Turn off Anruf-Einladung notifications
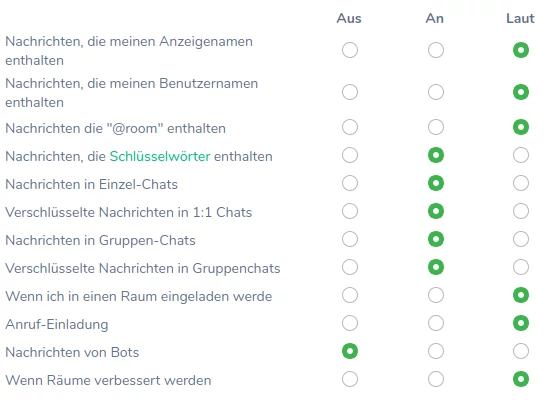The height and width of the screenshot is (402, 548). click(x=350, y=323)
